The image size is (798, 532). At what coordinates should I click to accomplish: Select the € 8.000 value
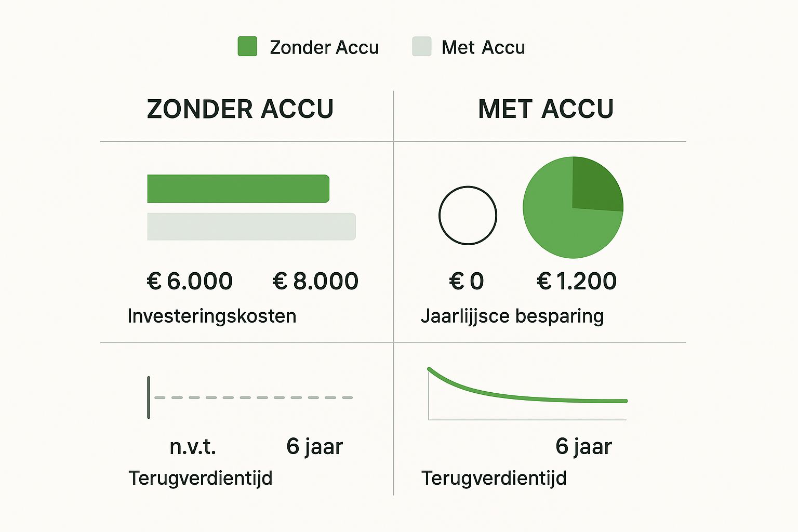click(x=315, y=281)
